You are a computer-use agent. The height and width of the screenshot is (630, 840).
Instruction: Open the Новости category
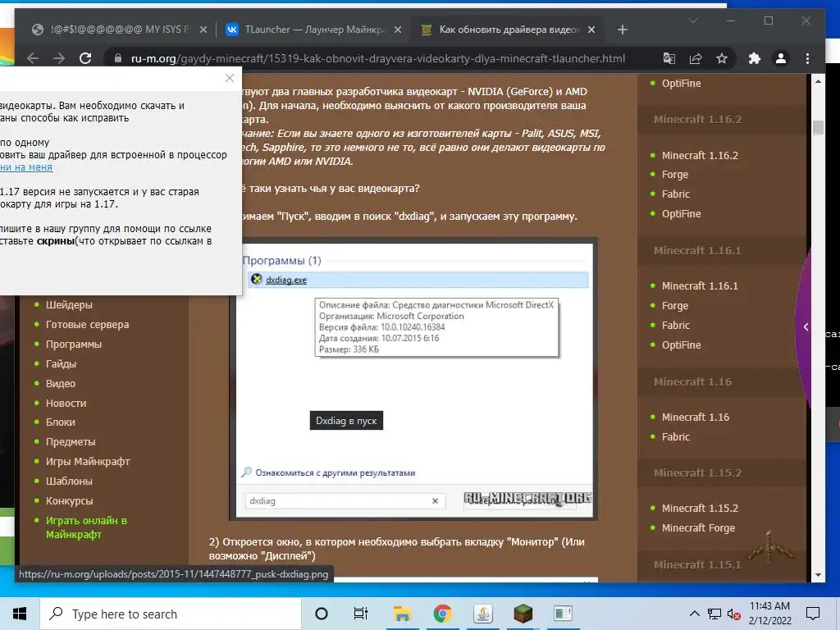[x=66, y=404]
